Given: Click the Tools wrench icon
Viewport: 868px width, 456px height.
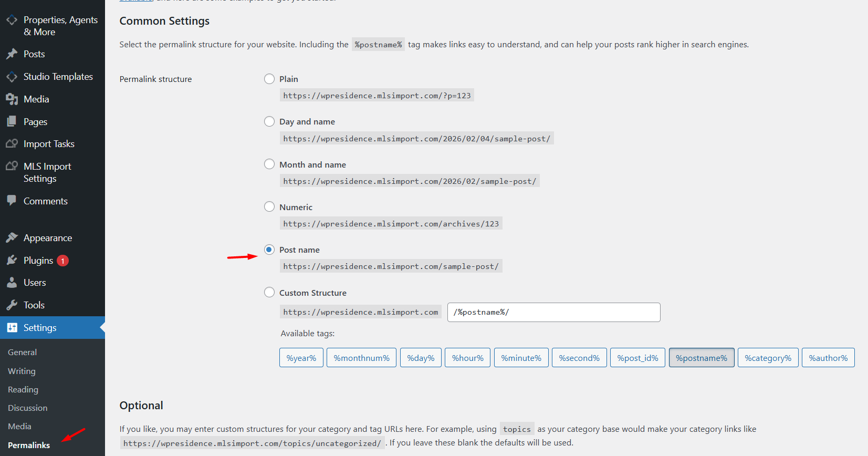Looking at the screenshot, I should tap(12, 305).
